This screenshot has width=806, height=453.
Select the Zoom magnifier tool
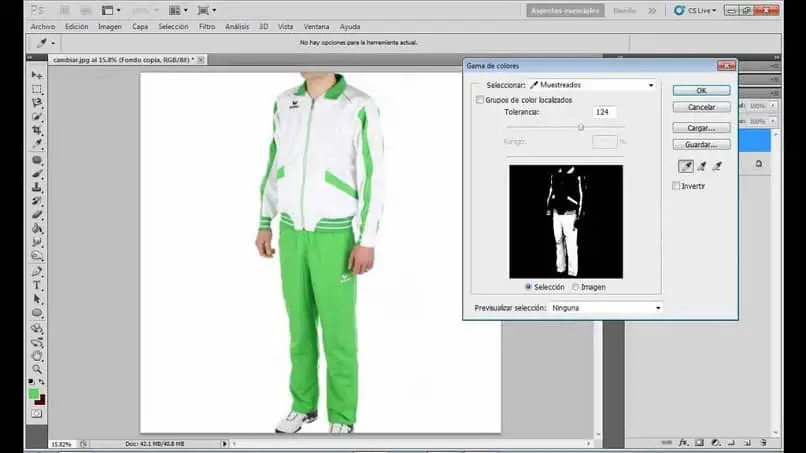click(x=37, y=369)
